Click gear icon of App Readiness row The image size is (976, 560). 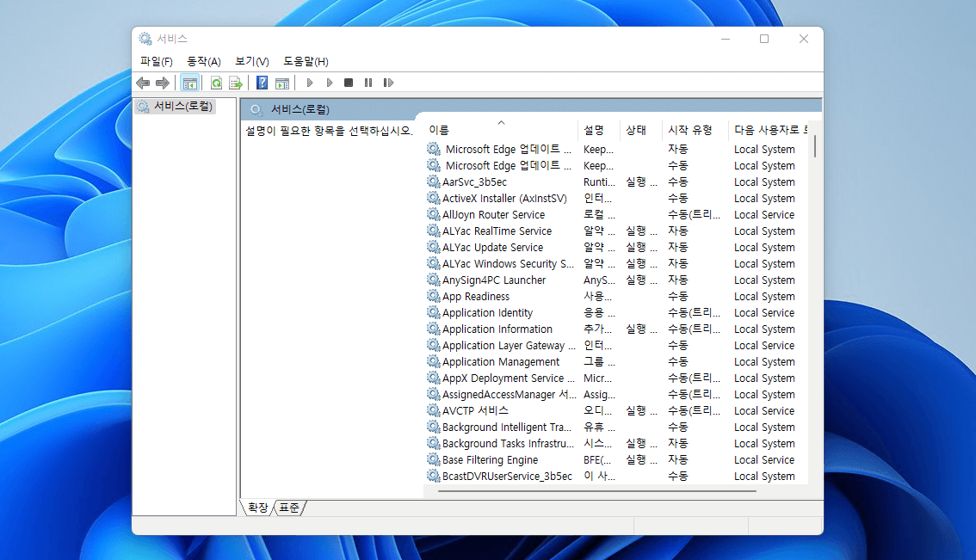point(433,296)
